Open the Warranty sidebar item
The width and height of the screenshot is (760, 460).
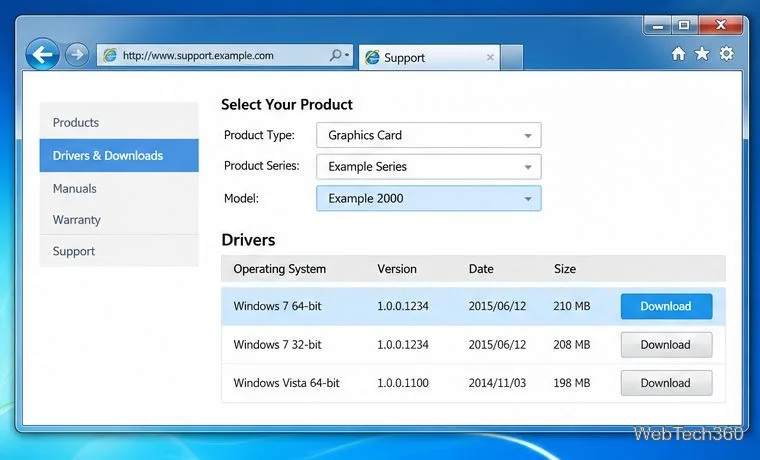click(119, 220)
